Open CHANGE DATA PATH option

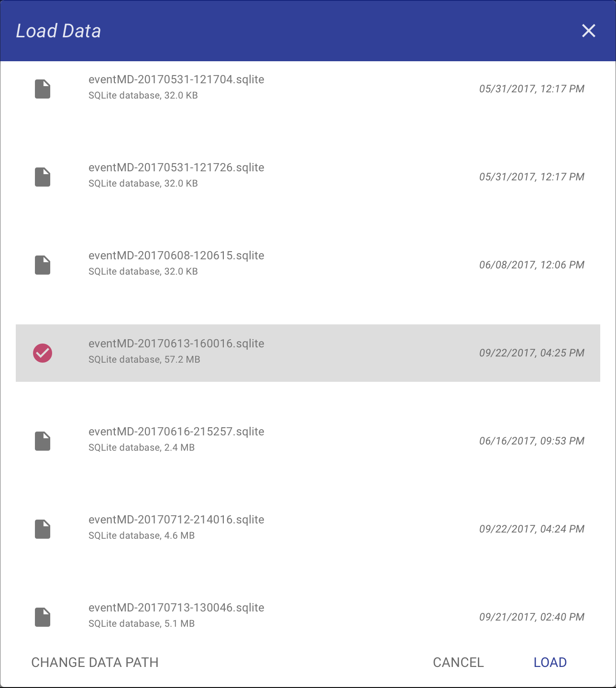95,662
